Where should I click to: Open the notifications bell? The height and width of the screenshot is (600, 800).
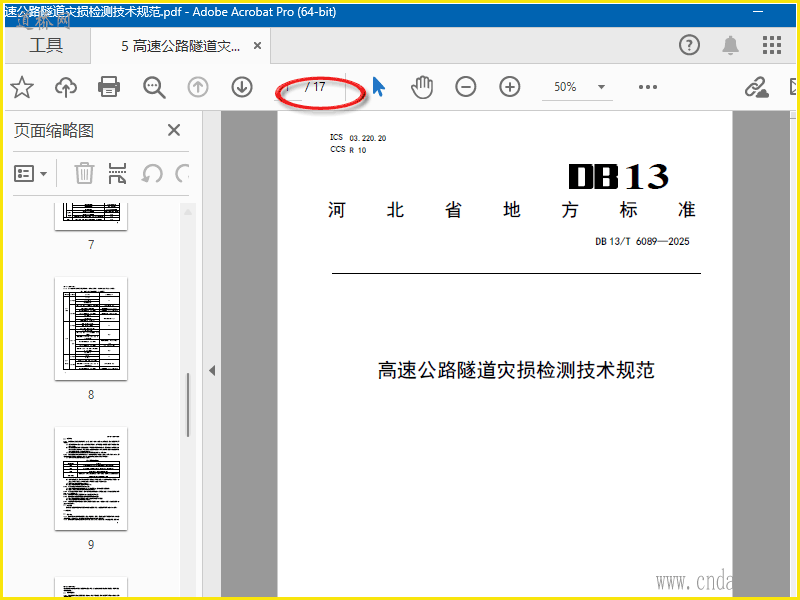pyautogui.click(x=731, y=45)
